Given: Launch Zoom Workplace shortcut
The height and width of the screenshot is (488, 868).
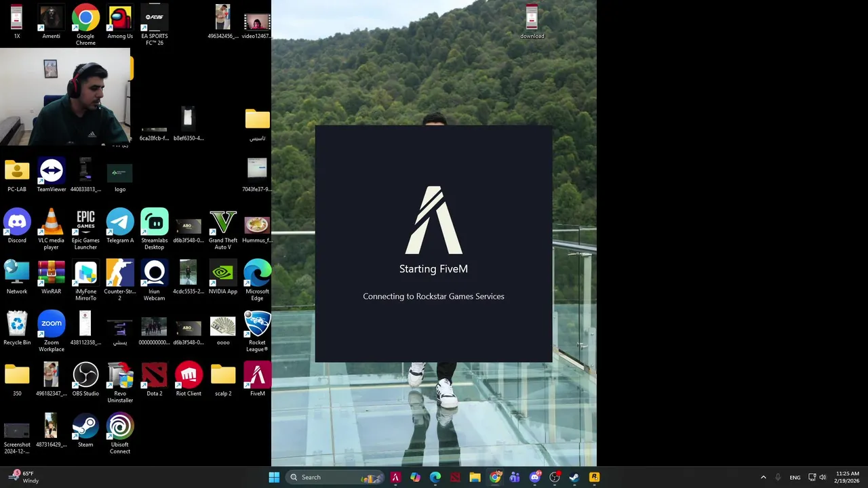Looking at the screenshot, I should click(x=52, y=332).
